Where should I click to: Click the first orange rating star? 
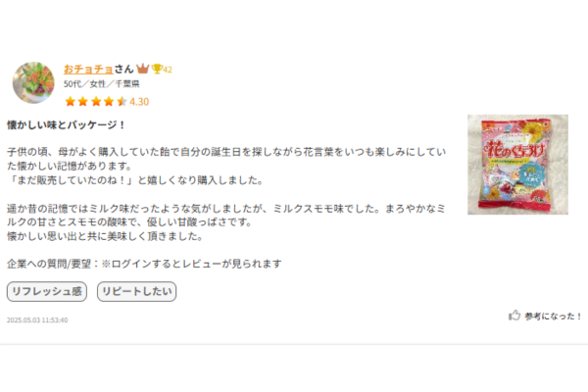pos(71,101)
